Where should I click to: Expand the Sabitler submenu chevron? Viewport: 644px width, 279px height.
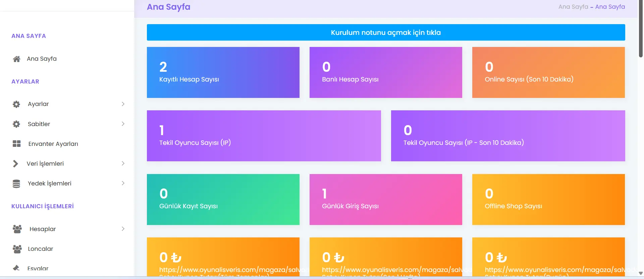[x=123, y=124]
